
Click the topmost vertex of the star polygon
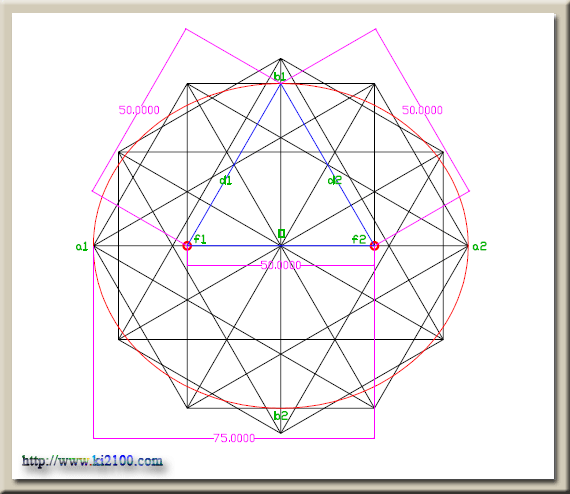[x=281, y=59]
